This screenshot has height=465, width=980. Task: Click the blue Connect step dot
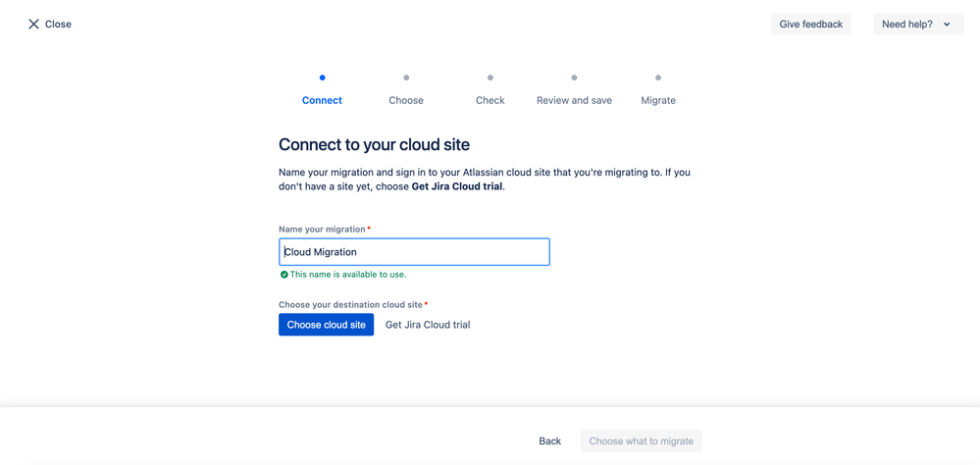coord(323,77)
